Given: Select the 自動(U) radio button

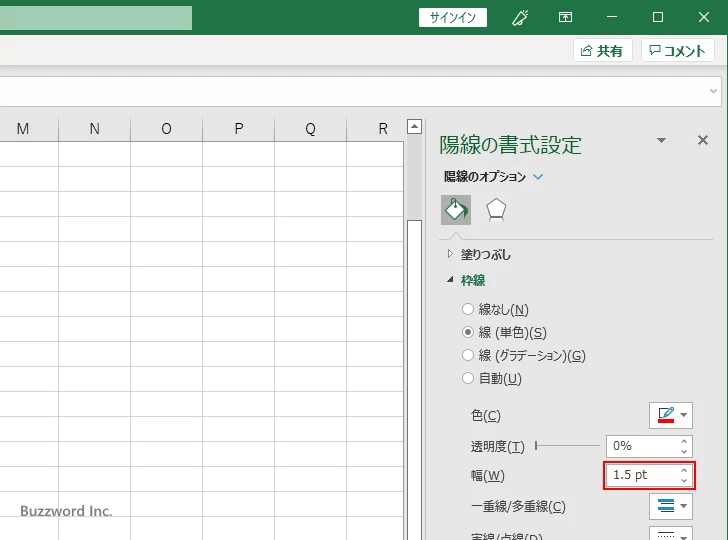Looking at the screenshot, I should point(468,378).
